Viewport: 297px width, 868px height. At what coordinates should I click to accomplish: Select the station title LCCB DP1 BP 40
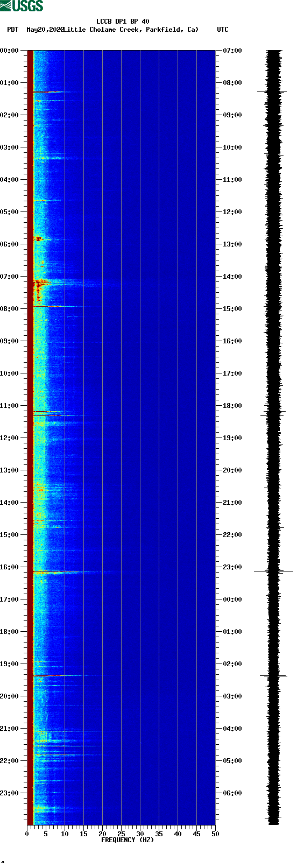[123, 22]
